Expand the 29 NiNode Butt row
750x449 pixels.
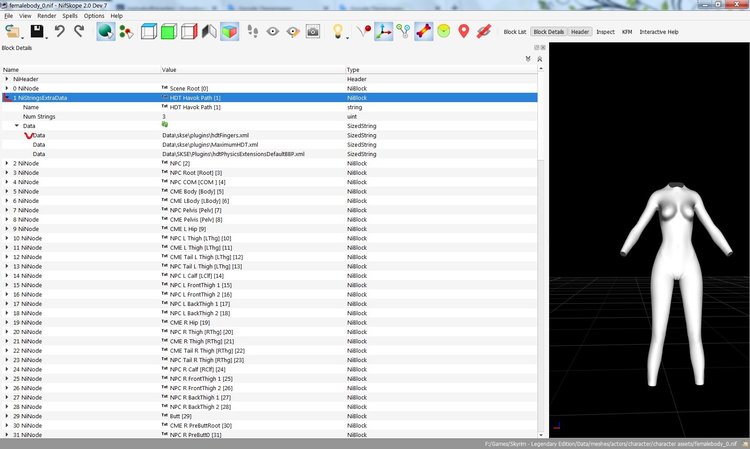(7, 416)
